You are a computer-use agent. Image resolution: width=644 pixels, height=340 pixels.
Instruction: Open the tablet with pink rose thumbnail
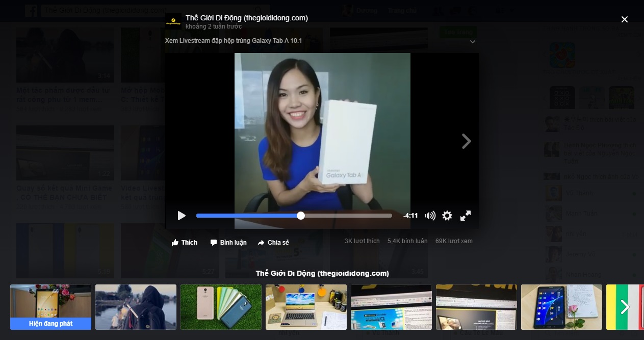click(x=561, y=307)
